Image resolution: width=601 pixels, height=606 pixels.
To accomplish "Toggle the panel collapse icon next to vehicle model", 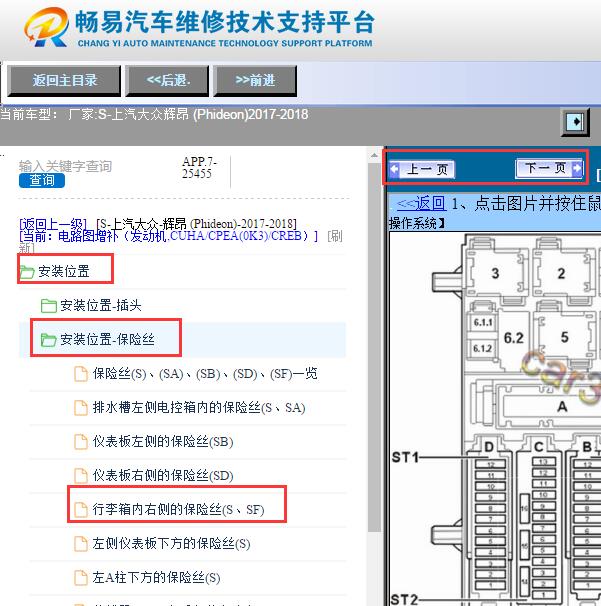I will pos(575,122).
